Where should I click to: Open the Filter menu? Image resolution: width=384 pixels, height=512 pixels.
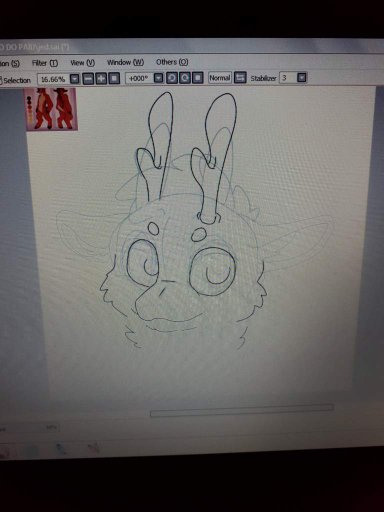[x=45, y=63]
